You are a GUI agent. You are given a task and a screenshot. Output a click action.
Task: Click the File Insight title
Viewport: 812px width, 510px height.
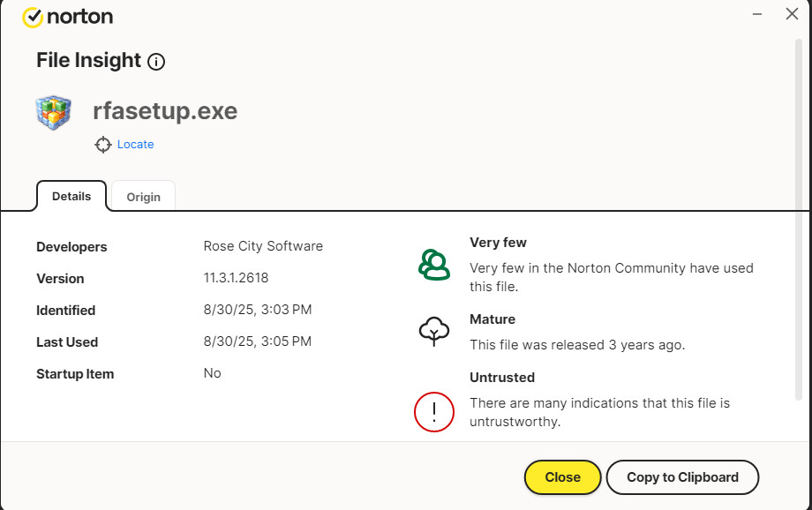click(88, 61)
